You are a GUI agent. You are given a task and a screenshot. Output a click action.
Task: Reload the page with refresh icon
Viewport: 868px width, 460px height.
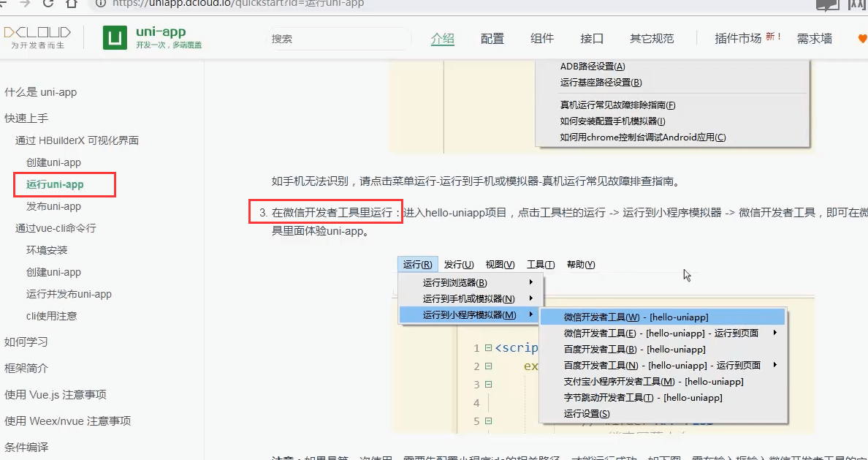pyautogui.click(x=49, y=3)
